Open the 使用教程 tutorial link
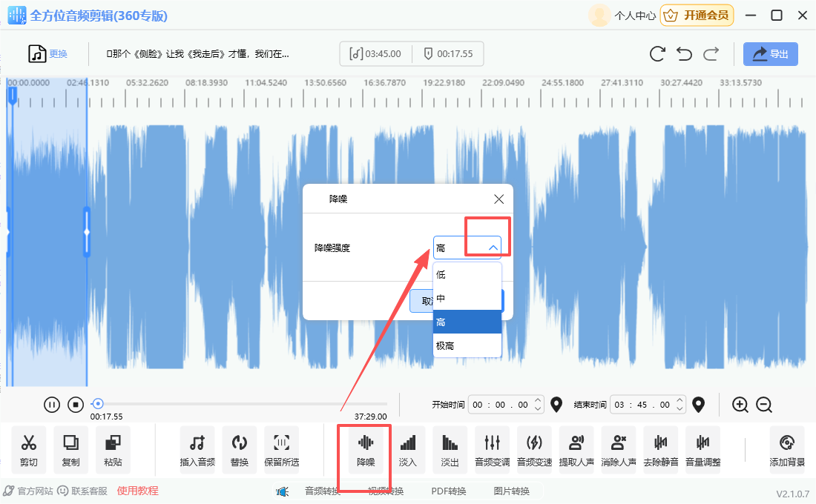 [137, 491]
